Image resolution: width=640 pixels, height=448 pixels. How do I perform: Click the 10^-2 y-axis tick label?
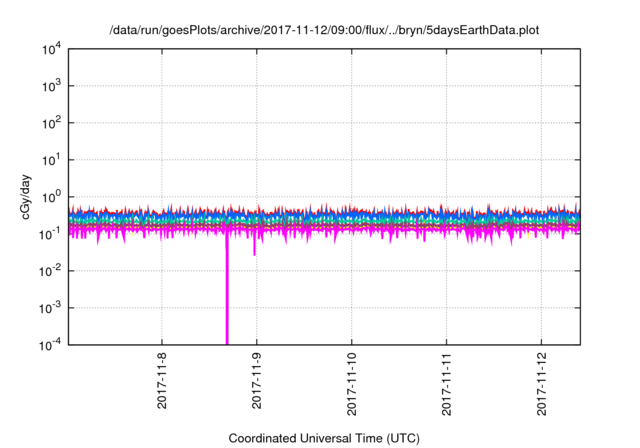[x=50, y=271]
